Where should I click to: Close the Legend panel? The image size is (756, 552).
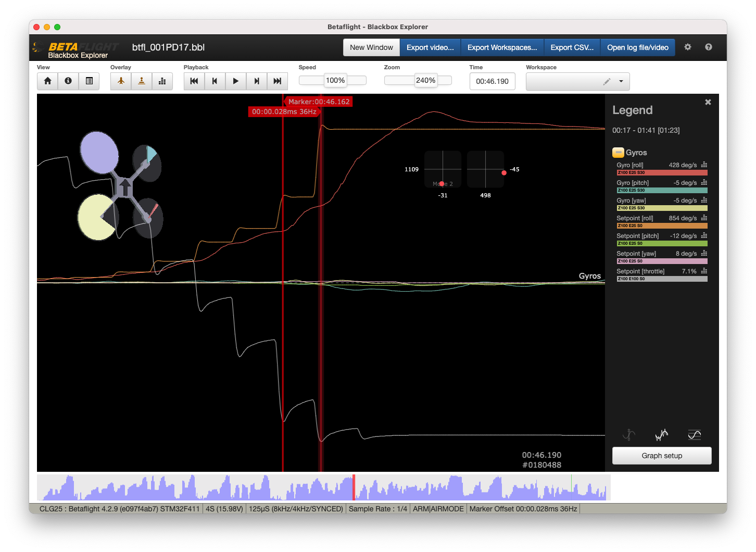point(708,102)
